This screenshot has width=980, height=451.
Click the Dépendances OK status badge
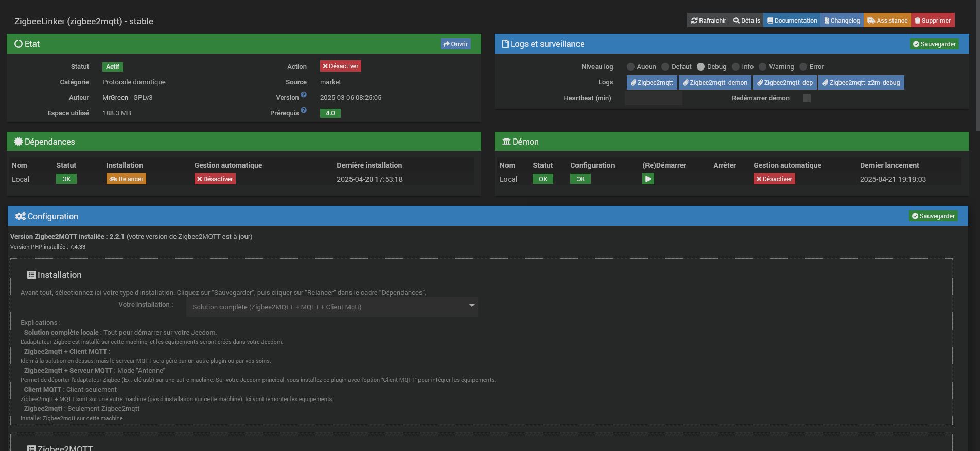[x=66, y=179]
